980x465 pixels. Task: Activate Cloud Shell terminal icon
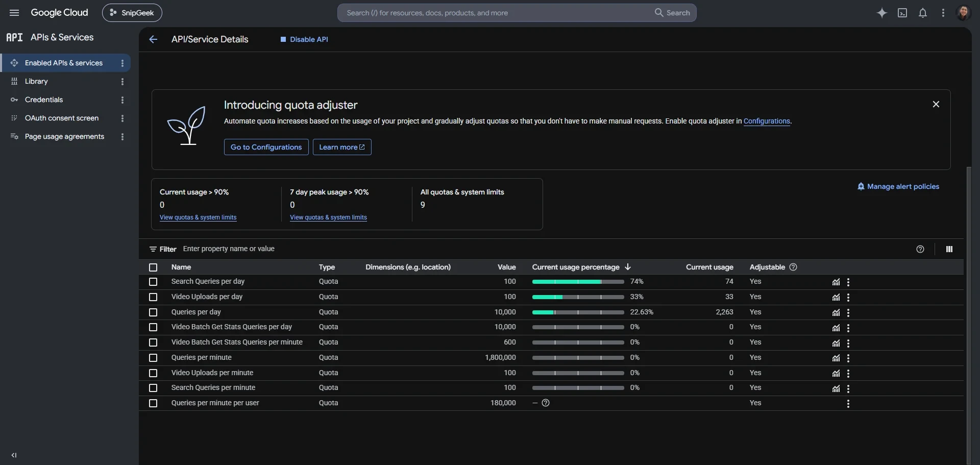[x=902, y=13]
